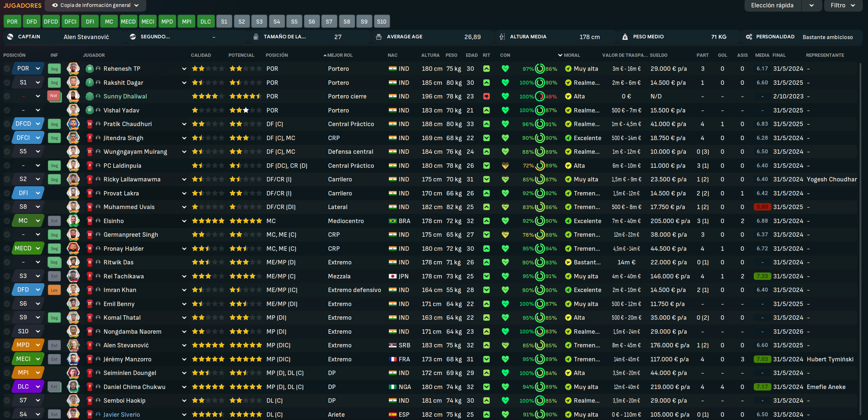Select the POR position tab

point(12,22)
